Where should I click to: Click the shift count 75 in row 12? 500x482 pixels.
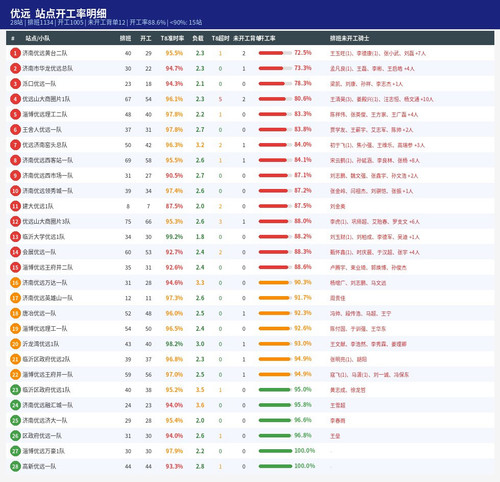[128, 222]
